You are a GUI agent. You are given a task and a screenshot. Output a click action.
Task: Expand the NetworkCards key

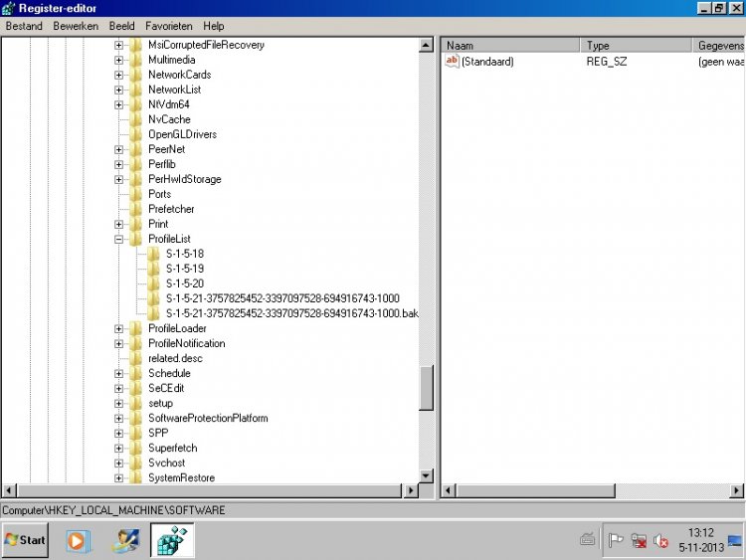[119, 76]
